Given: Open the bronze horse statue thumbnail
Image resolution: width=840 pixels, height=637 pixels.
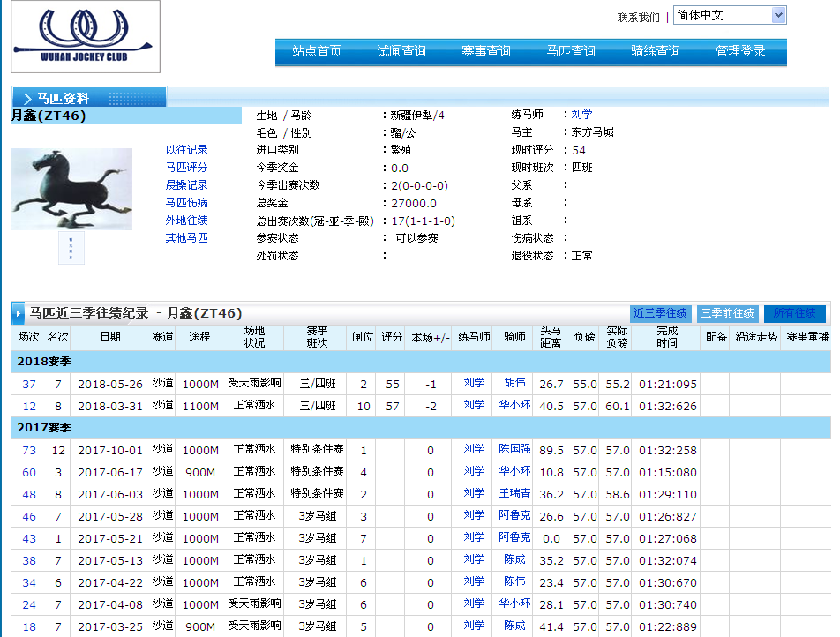Looking at the screenshot, I should click(x=71, y=189).
